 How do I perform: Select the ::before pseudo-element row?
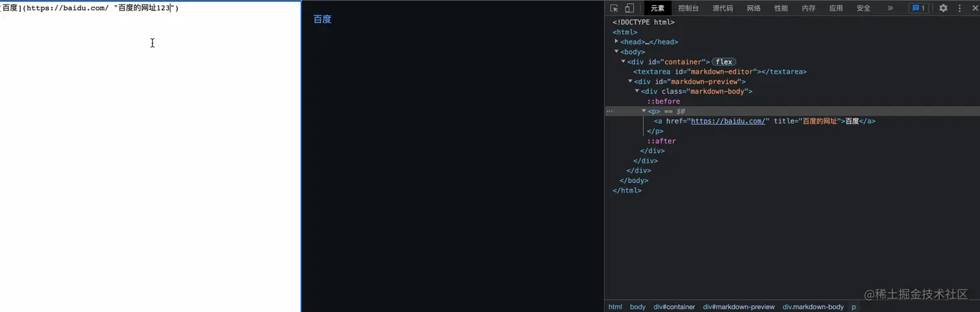[664, 101]
